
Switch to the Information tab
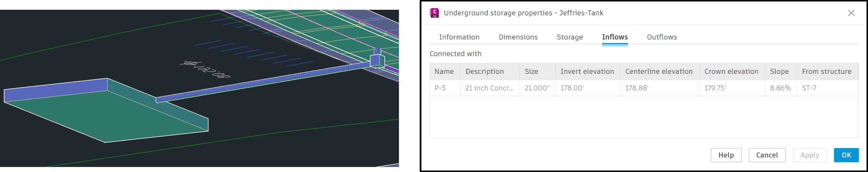(459, 37)
